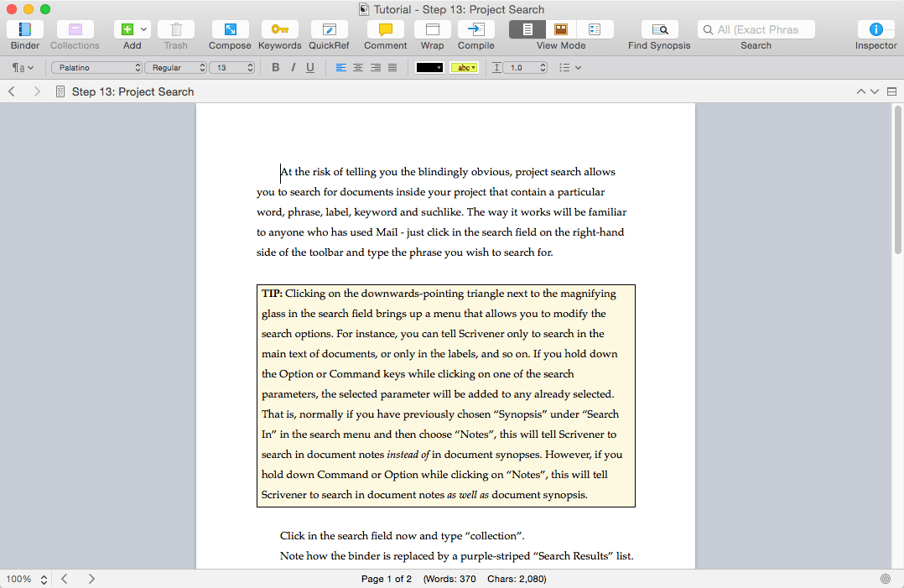
Task: Toggle the Binder sidebar icon
Action: point(25,29)
